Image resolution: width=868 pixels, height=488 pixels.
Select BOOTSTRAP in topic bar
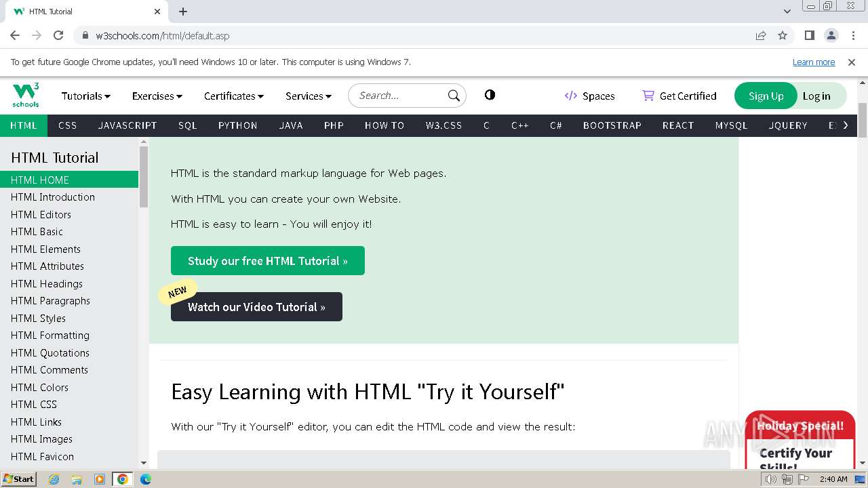tap(612, 125)
